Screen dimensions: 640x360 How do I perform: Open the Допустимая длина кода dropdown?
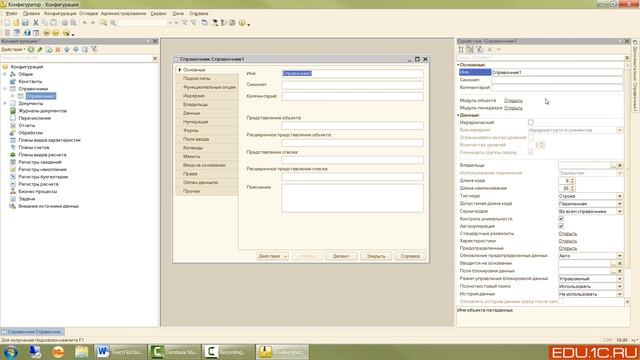tap(620, 204)
